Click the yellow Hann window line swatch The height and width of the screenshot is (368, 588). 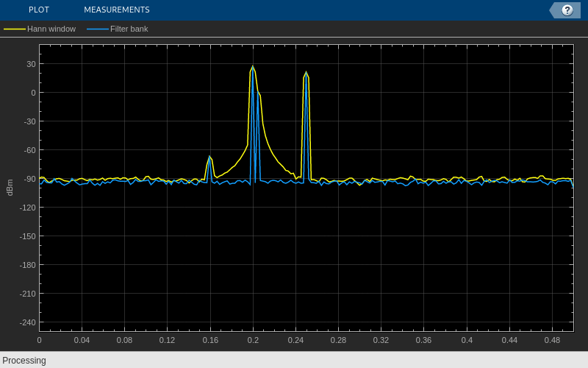(15, 29)
